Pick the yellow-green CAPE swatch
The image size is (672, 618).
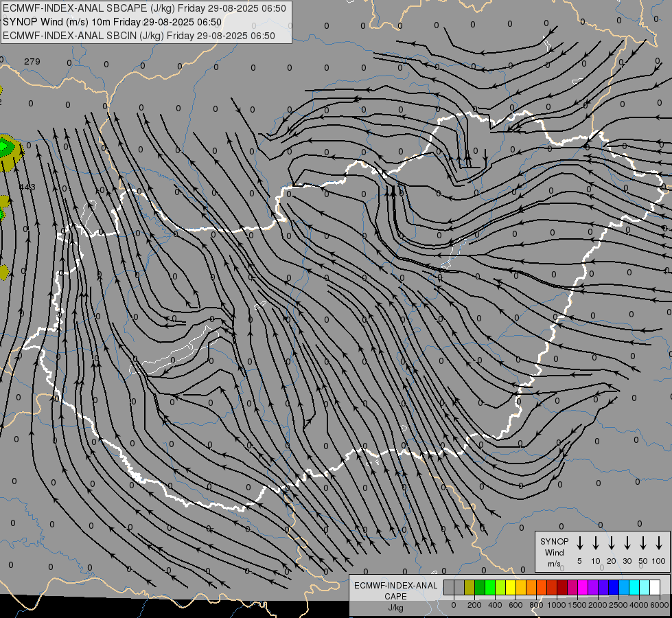[500, 587]
